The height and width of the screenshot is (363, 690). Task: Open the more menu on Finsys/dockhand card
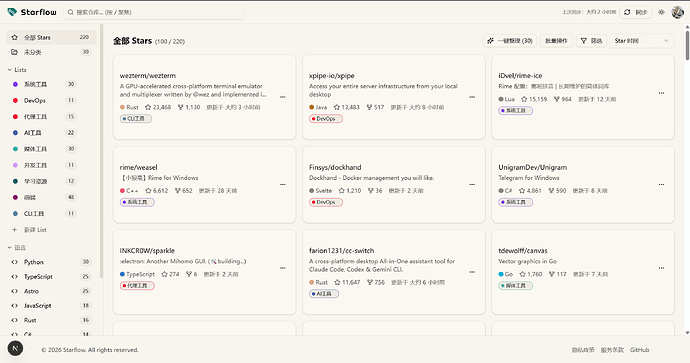(x=472, y=184)
